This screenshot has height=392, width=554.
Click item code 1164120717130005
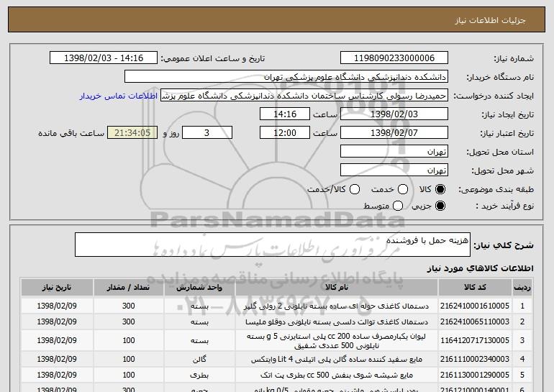click(x=475, y=340)
